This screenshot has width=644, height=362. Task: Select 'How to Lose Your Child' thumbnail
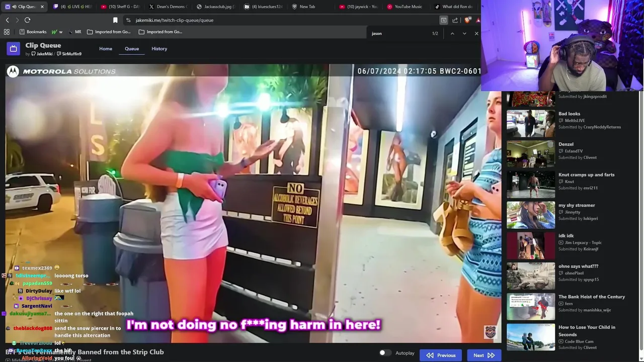[x=531, y=337]
